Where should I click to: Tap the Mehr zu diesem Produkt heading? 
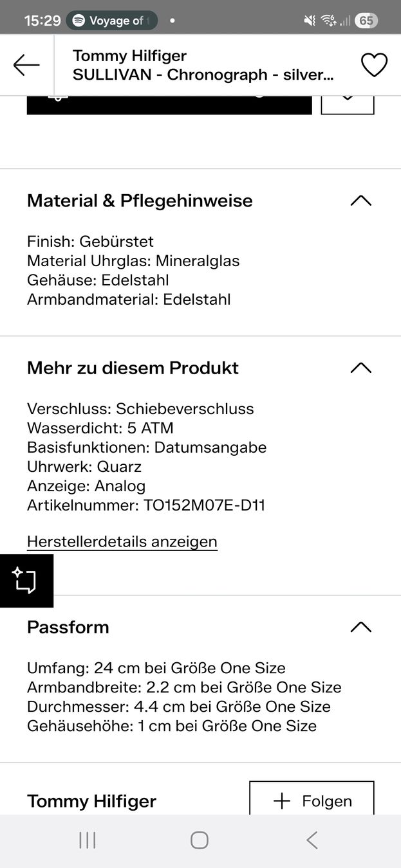133,368
